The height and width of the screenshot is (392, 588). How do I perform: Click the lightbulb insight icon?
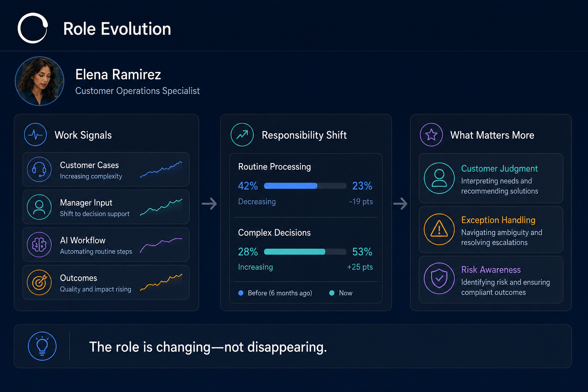[42, 346]
